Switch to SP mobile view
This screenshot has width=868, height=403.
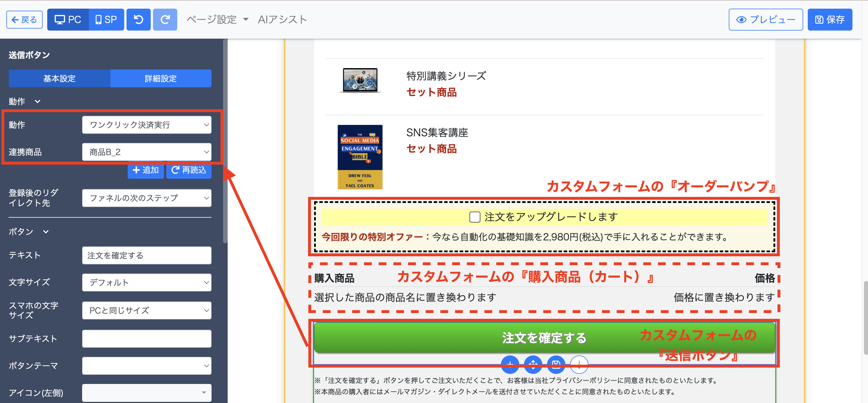106,20
